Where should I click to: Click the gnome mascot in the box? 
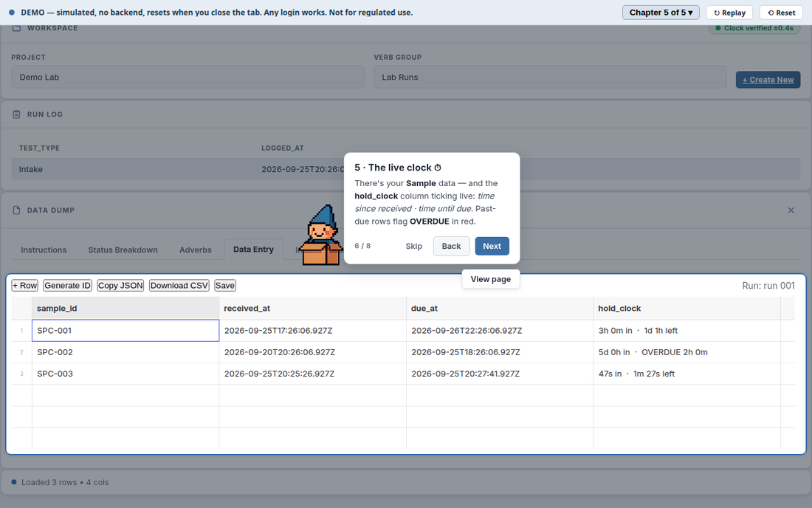[x=322, y=235]
